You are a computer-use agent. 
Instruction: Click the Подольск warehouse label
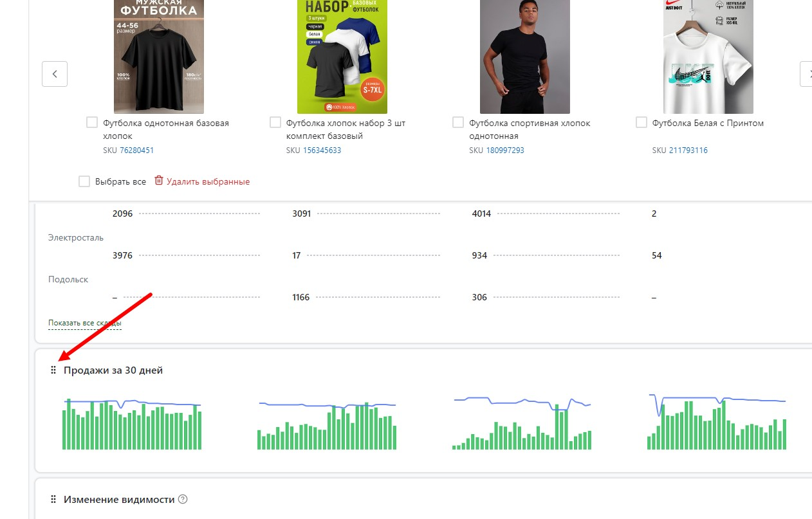point(68,280)
